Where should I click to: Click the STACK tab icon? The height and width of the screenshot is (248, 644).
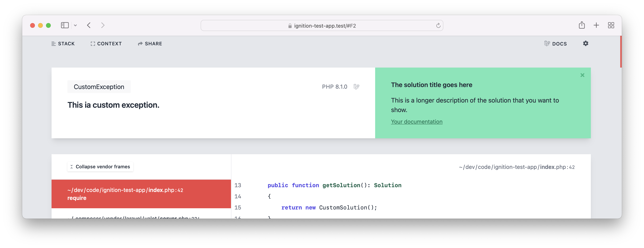(53, 44)
